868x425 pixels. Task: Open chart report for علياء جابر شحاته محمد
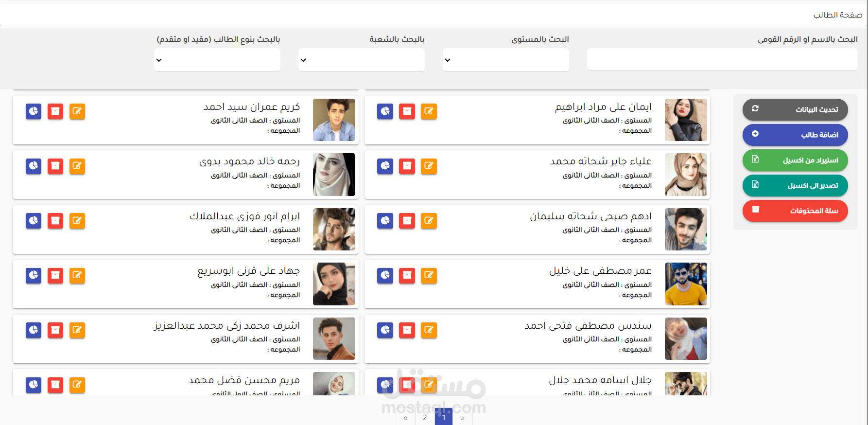click(385, 166)
